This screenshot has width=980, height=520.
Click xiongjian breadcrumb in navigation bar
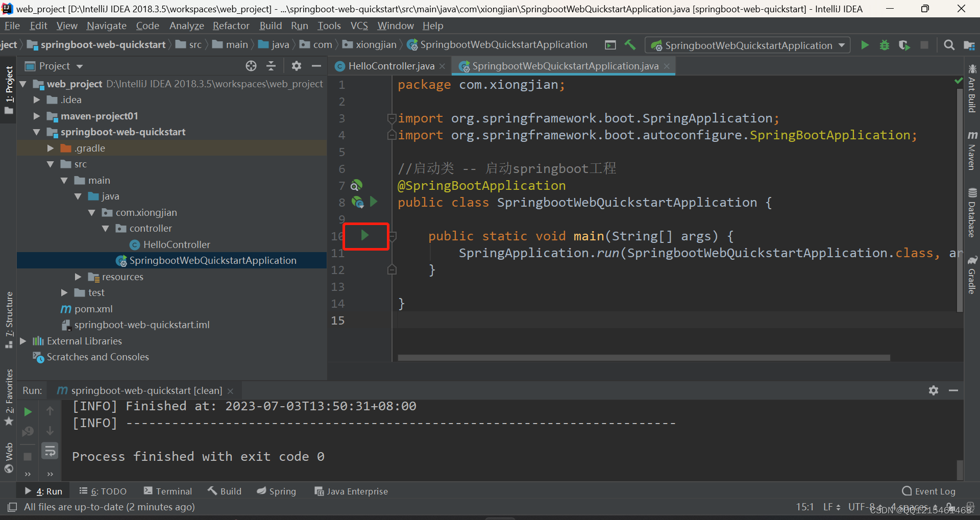click(x=370, y=45)
